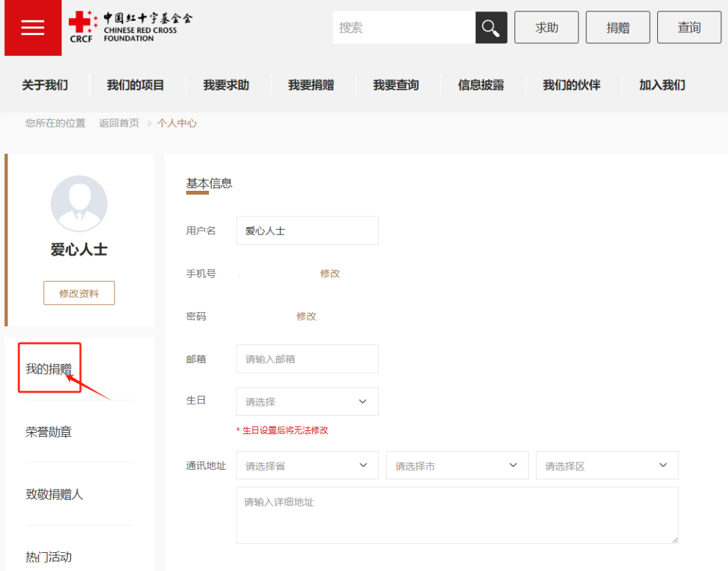Open the 荣誉勋章 sidebar section
The image size is (728, 571).
coord(46,431)
